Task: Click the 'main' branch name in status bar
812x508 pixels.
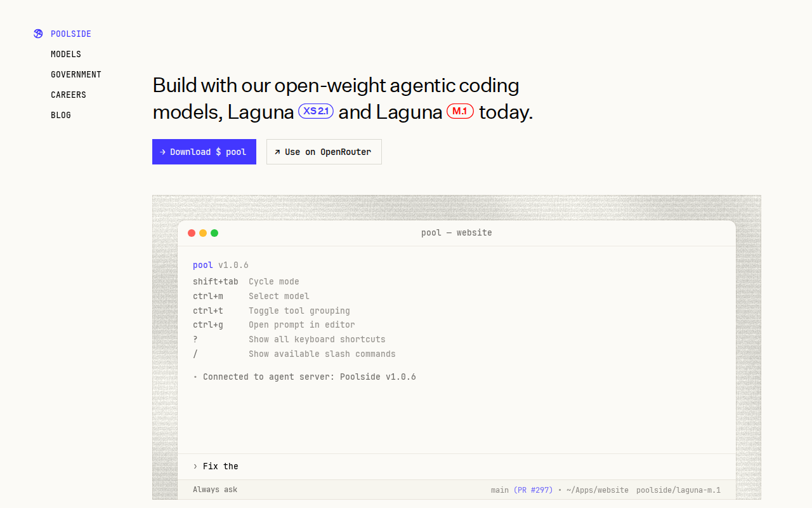Action: click(500, 490)
